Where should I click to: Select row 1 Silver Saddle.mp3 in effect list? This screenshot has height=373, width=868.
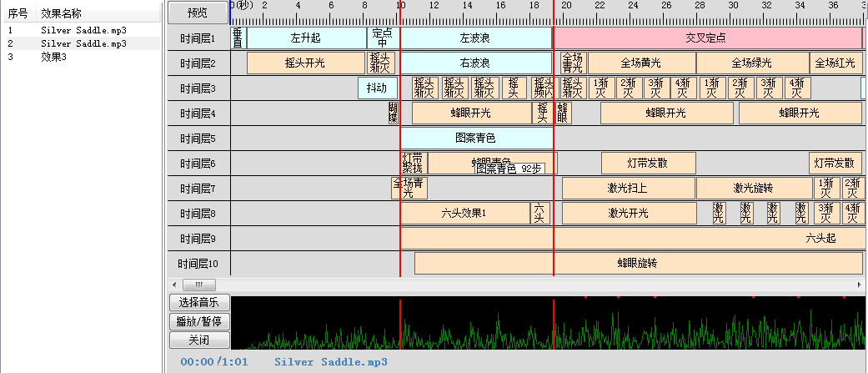(83, 31)
